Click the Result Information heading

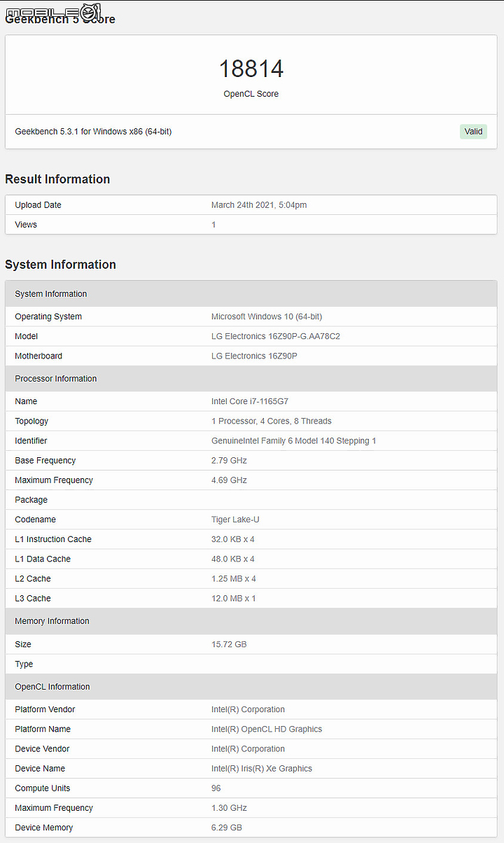click(x=57, y=179)
